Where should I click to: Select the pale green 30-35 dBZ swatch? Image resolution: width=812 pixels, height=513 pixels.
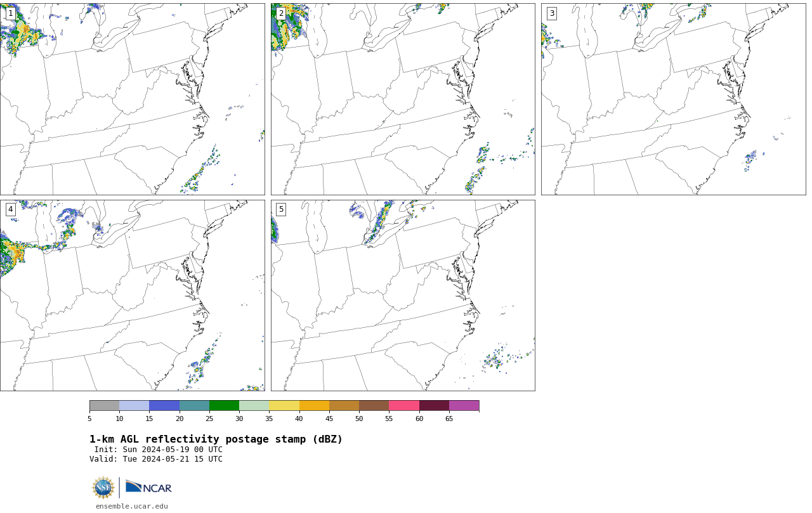254,406
